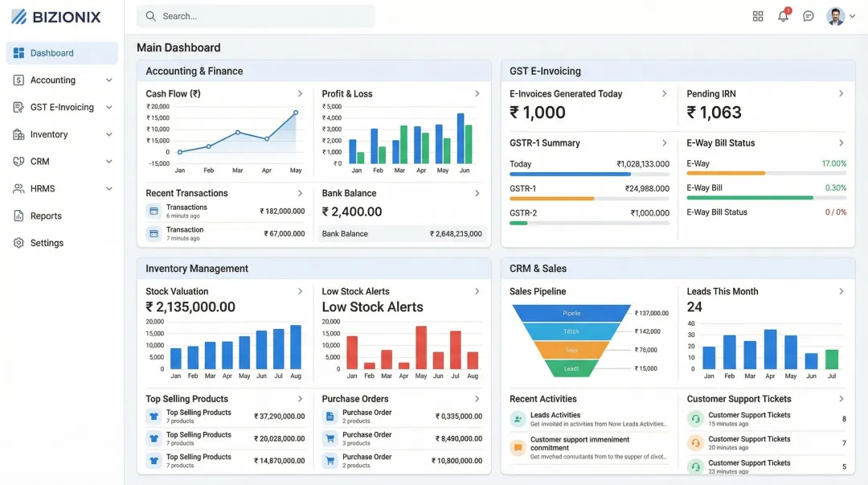This screenshot has height=485, width=868.
Task: Open Pending IRN details arrow
Action: [x=841, y=94]
